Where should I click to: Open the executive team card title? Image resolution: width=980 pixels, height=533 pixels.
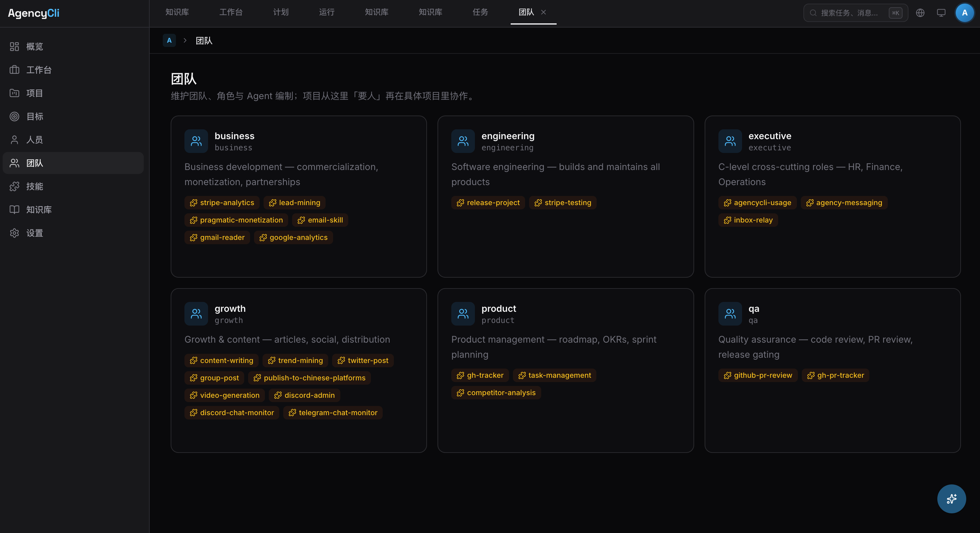click(770, 136)
